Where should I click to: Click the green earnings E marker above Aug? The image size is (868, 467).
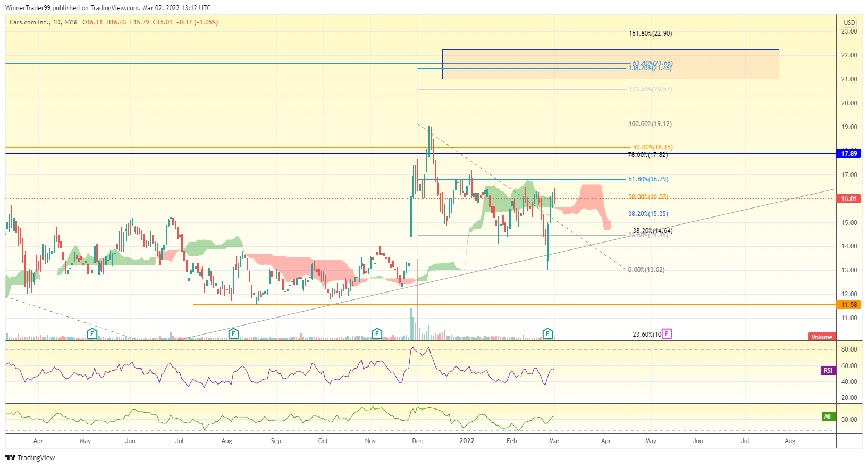click(233, 334)
